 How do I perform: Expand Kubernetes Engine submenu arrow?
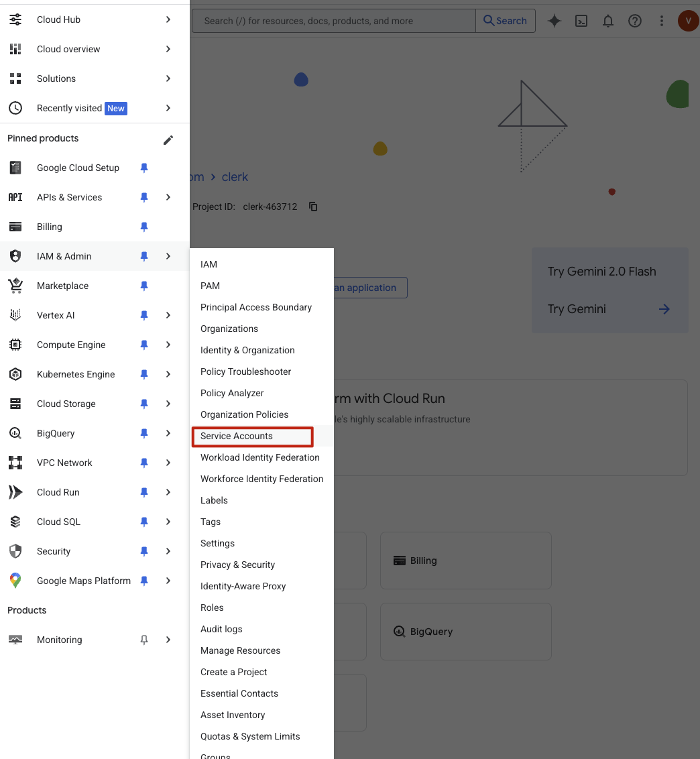[x=168, y=374]
